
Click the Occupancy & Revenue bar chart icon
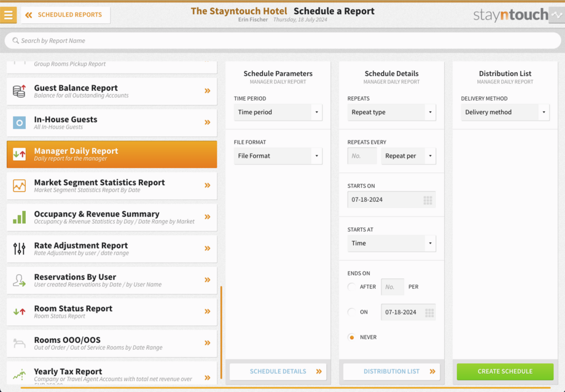20,217
